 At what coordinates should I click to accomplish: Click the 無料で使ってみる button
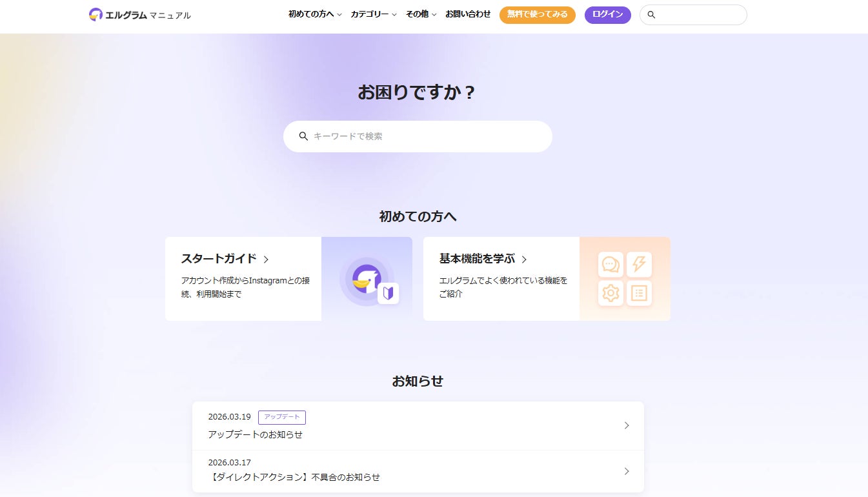[x=538, y=15]
